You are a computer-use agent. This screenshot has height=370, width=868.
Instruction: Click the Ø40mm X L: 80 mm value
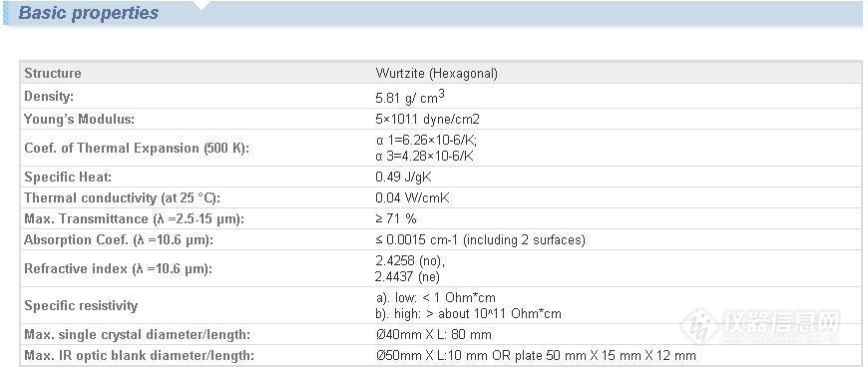click(x=433, y=335)
